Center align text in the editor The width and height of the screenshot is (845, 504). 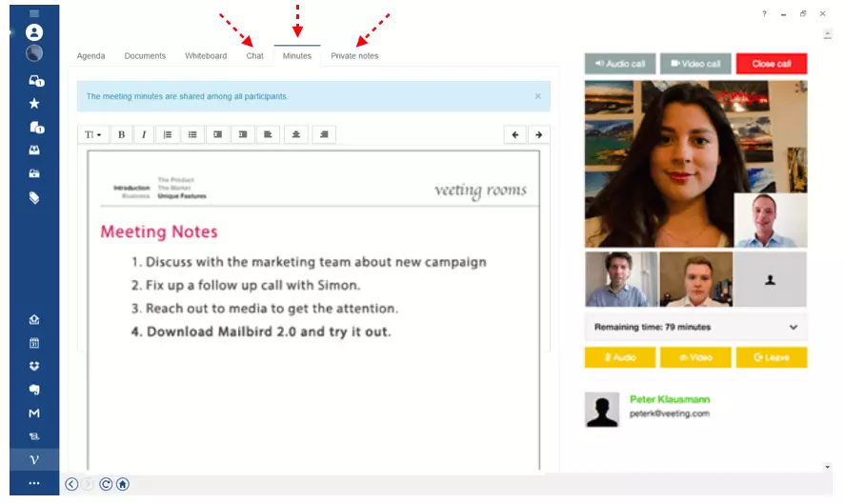[296, 134]
